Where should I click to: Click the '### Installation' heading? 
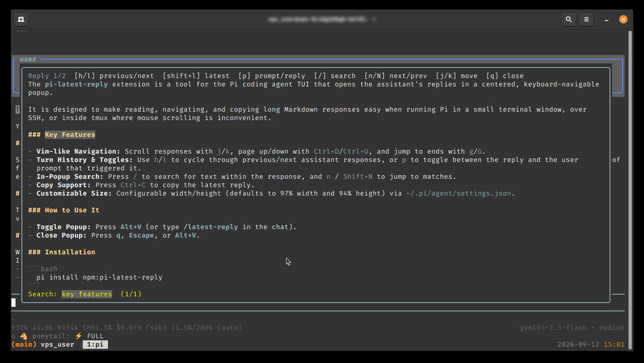click(x=62, y=252)
